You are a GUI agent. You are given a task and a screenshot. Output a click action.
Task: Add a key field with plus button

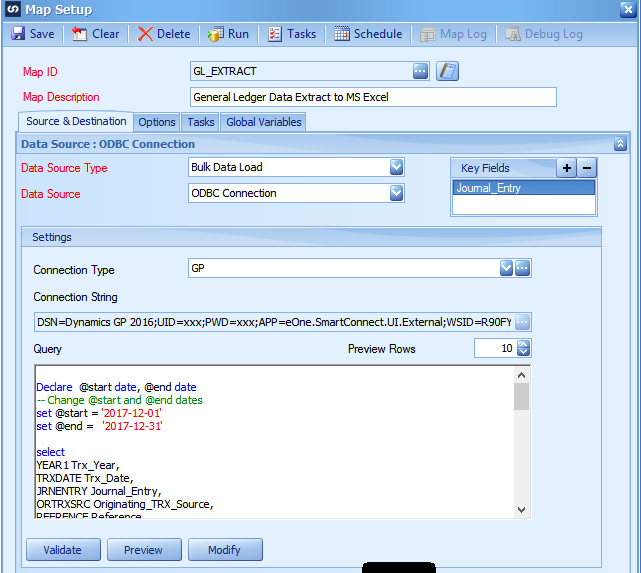click(567, 168)
